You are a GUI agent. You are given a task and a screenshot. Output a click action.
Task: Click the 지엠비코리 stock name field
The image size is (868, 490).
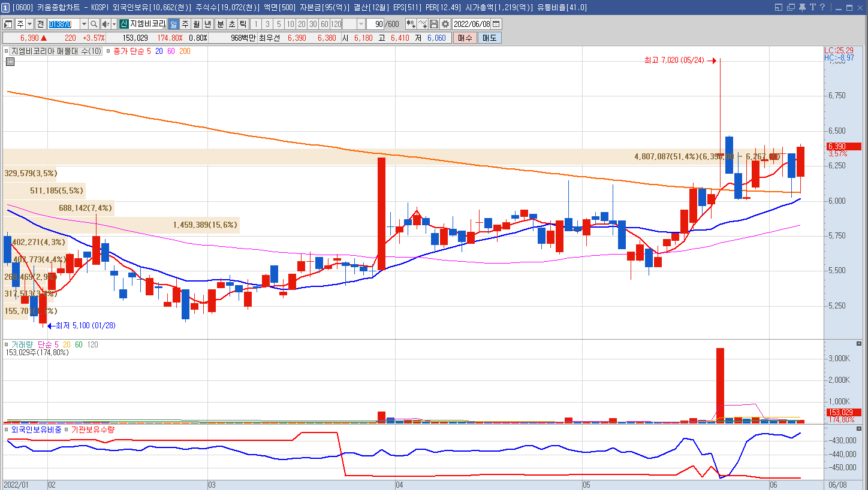147,24
